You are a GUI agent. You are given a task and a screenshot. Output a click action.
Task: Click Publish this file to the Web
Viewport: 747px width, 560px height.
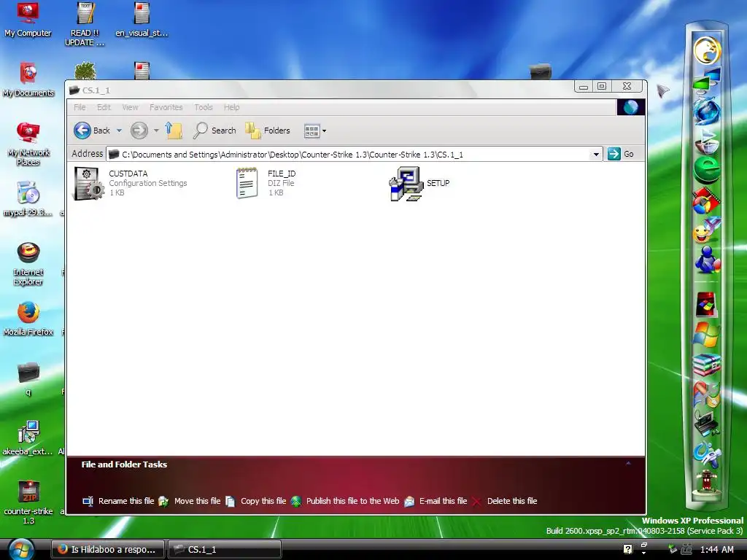pos(344,501)
